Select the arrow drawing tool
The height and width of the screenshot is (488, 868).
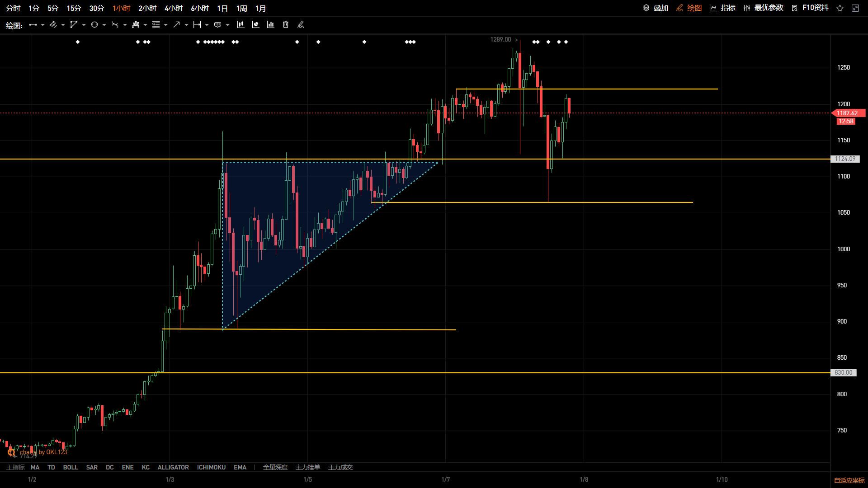[177, 25]
